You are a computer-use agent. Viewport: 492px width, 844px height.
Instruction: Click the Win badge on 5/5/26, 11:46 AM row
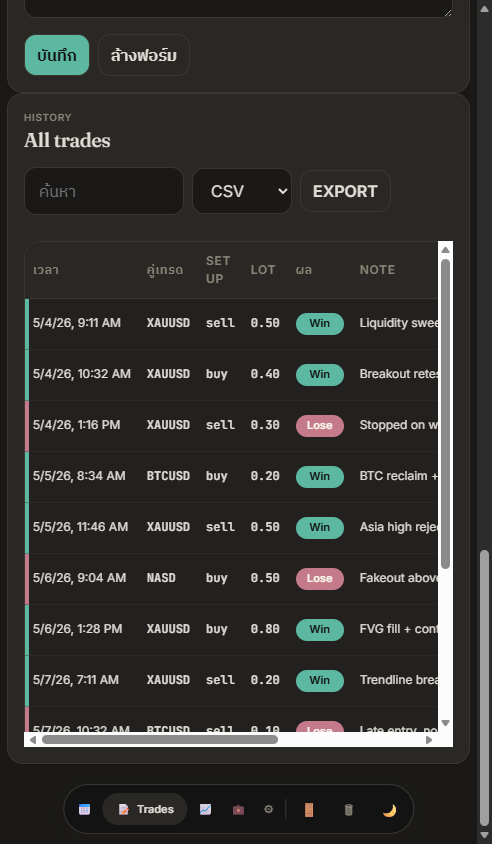click(x=320, y=528)
